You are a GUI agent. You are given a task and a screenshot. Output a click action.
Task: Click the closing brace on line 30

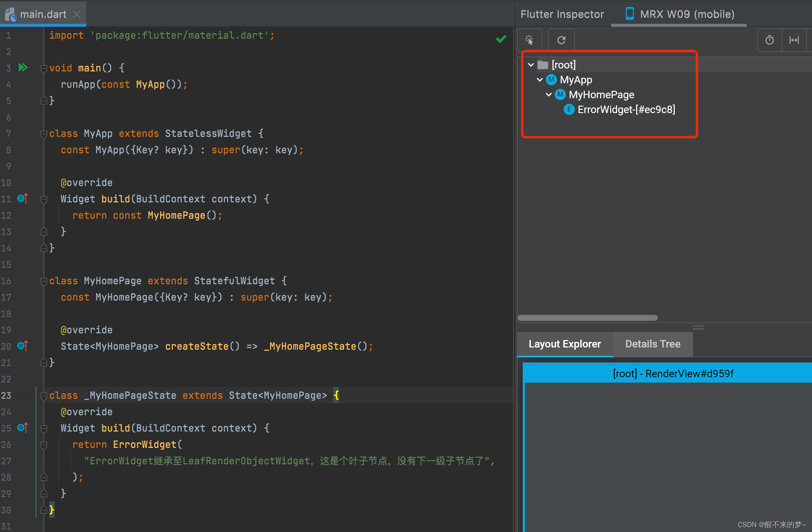click(x=52, y=510)
